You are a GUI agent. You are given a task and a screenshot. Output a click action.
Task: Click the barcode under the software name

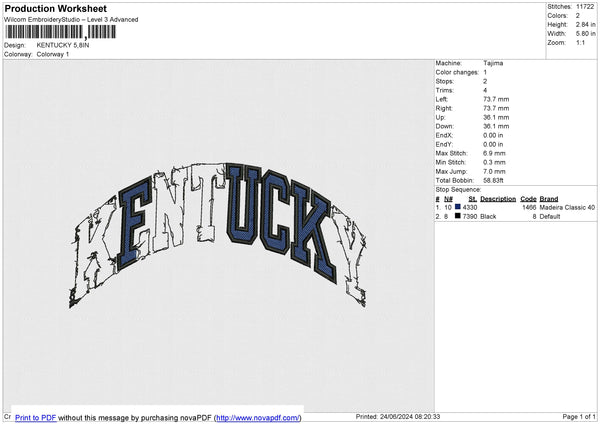(x=60, y=32)
